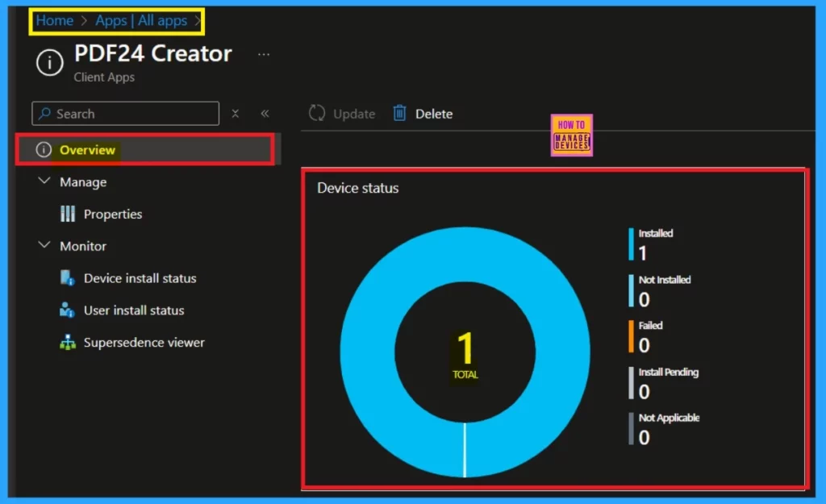
Task: Click the 'Device status' heading
Action: [357, 188]
